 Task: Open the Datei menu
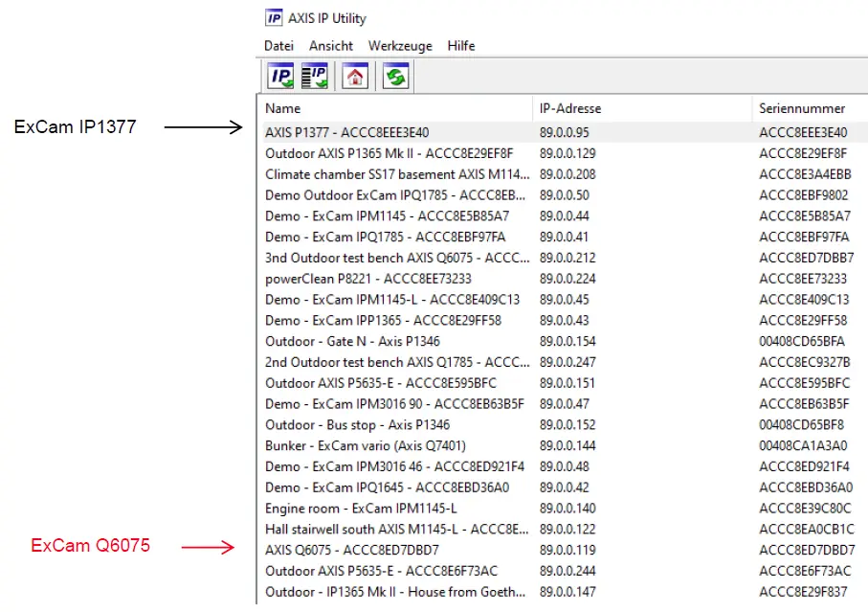pos(278,46)
